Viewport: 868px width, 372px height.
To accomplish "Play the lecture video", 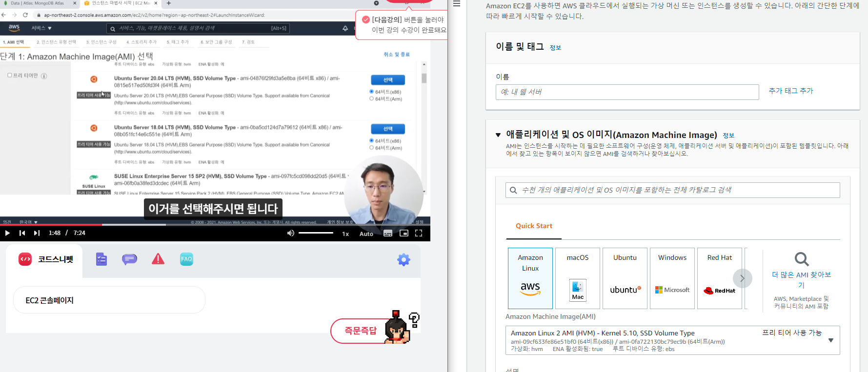I will coord(7,233).
